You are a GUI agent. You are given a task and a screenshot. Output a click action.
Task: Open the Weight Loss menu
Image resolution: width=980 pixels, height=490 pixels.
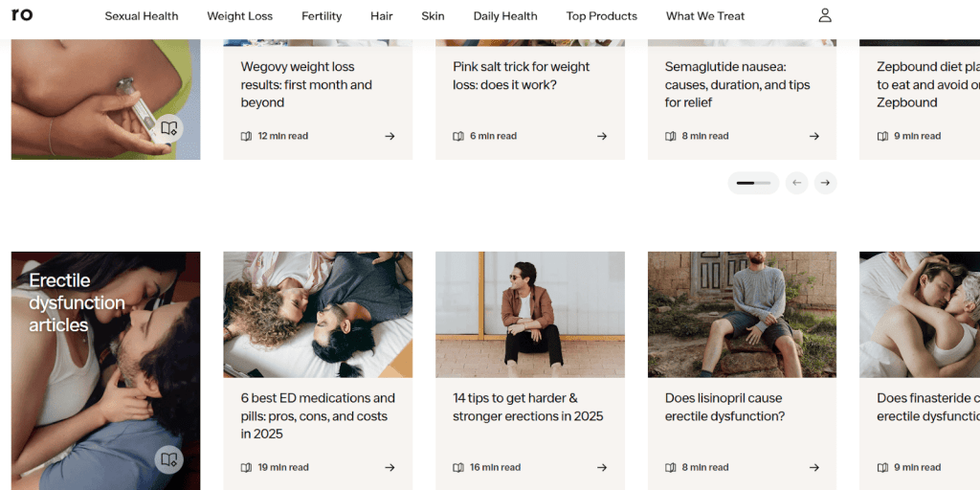point(239,16)
